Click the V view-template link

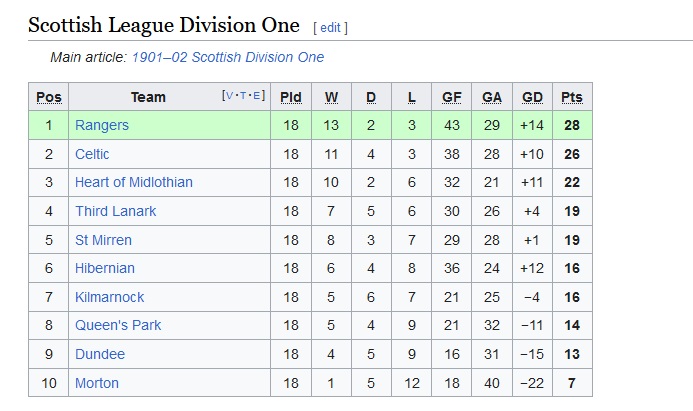click(229, 95)
